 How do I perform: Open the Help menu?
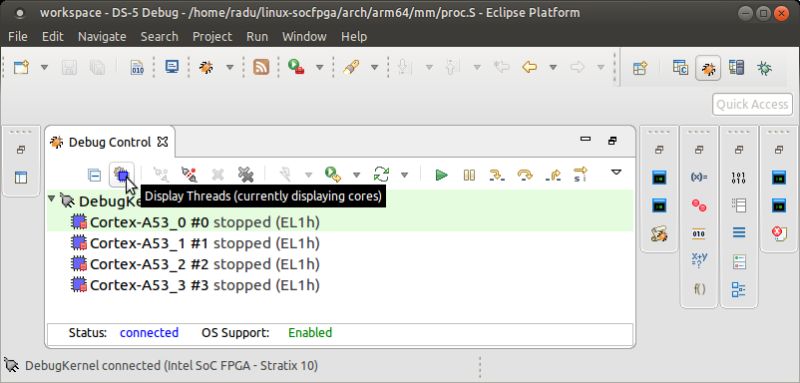coord(354,36)
